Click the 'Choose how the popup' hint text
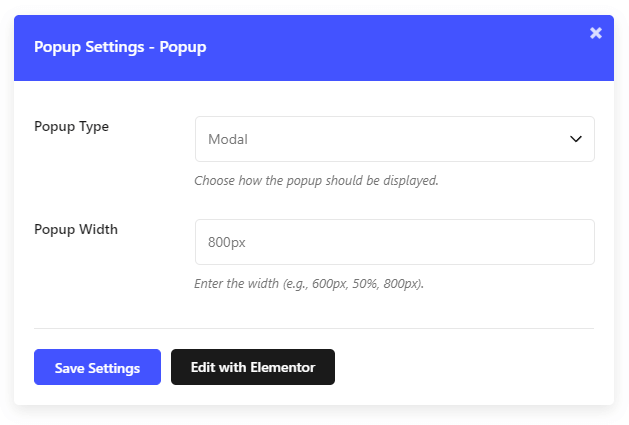This screenshot has height=425, width=629. (316, 181)
